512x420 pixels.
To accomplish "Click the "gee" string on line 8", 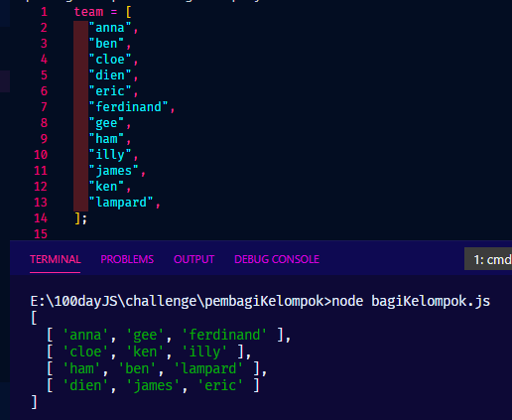I will tap(106, 123).
